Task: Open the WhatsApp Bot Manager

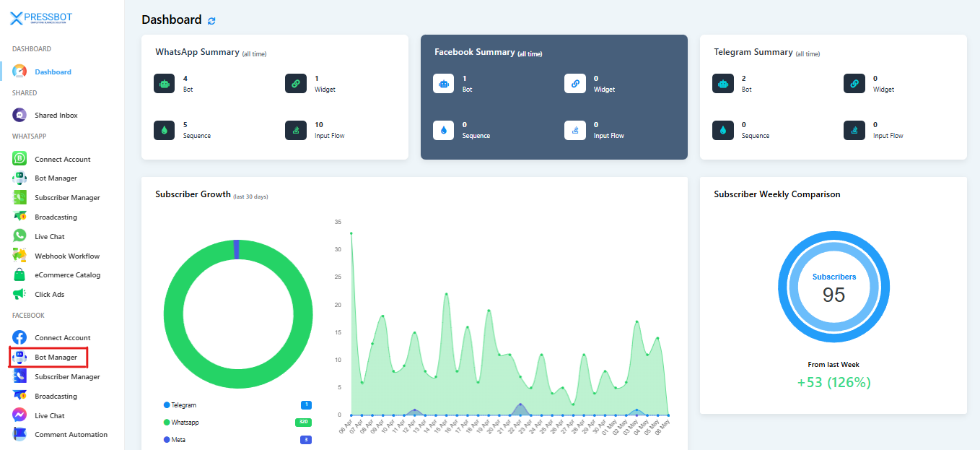Action: [56, 178]
